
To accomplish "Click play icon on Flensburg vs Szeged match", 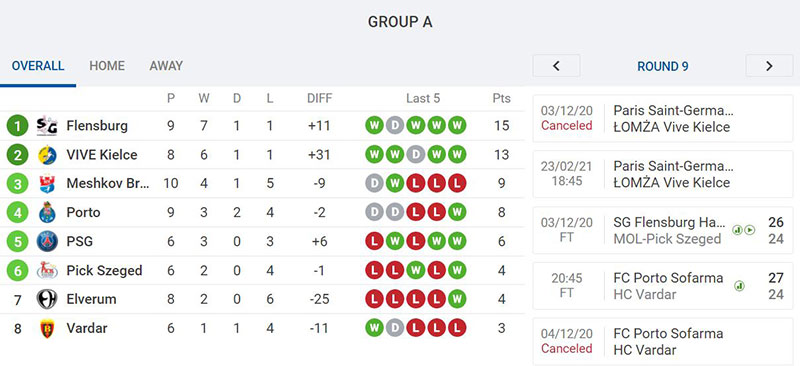I will tap(749, 230).
